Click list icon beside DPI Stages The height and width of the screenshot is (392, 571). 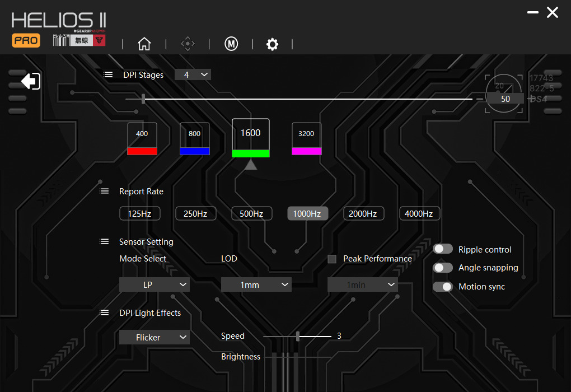pos(108,74)
